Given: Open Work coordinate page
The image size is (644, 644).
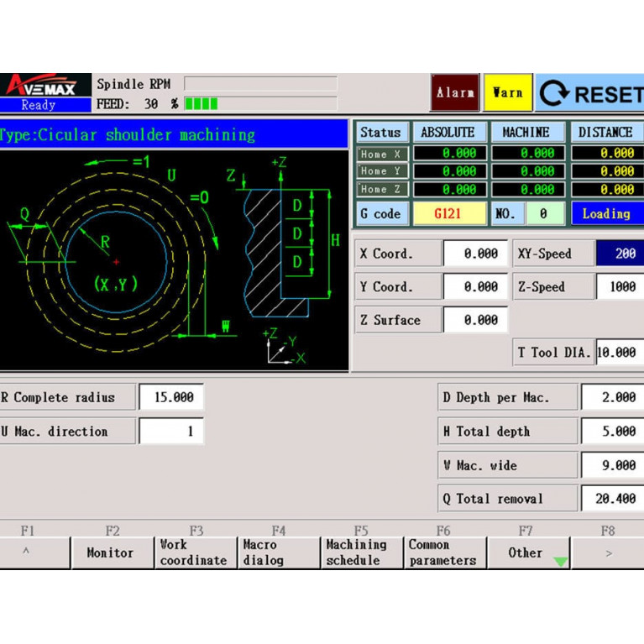Looking at the screenshot, I should point(196,552).
